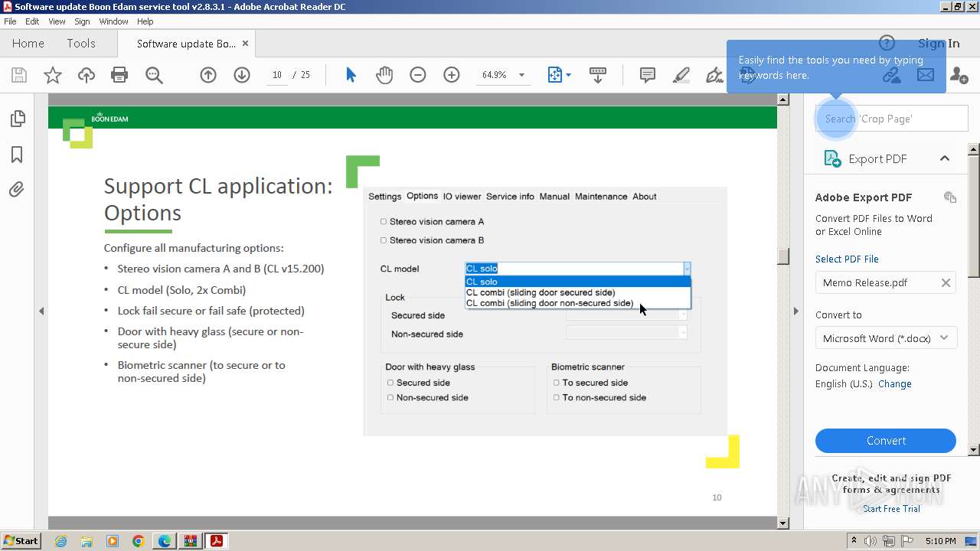The image size is (980, 551).
Task: Open the Sign menu
Action: [82, 21]
